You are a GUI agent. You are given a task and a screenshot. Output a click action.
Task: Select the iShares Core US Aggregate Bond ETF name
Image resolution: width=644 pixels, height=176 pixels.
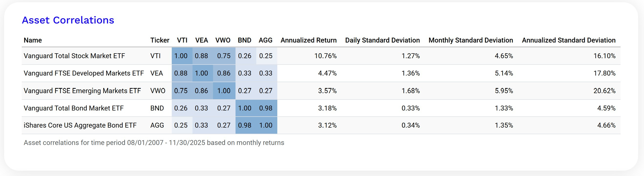tap(80, 125)
